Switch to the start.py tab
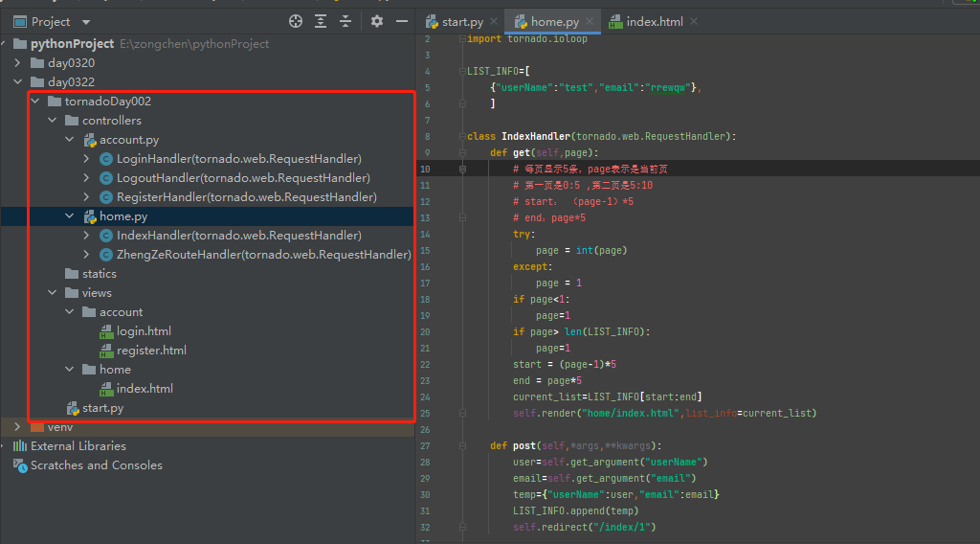The height and width of the screenshot is (544, 980). [461, 21]
